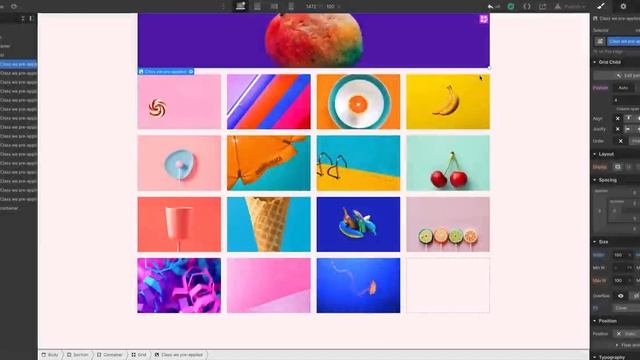This screenshot has width=640, height=360.
Task: Select the empty white grid cell
Action: (x=448, y=285)
